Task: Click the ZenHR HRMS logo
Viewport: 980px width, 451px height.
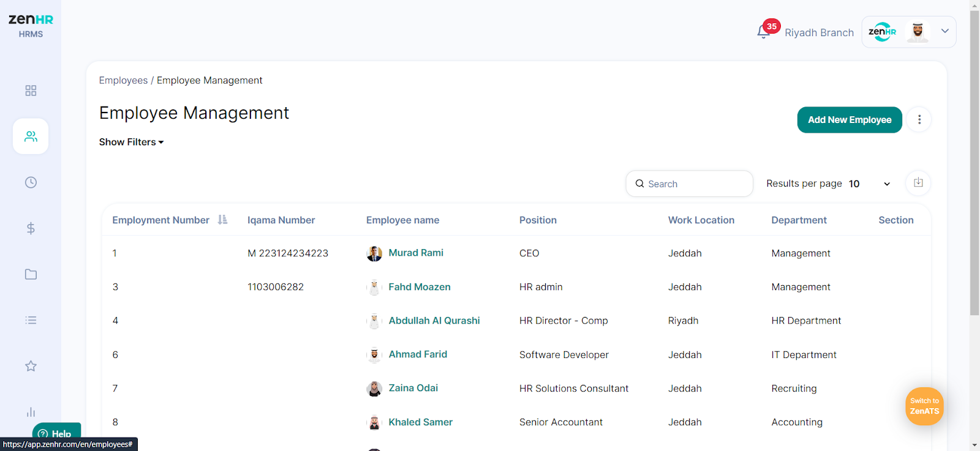Action: click(31, 26)
